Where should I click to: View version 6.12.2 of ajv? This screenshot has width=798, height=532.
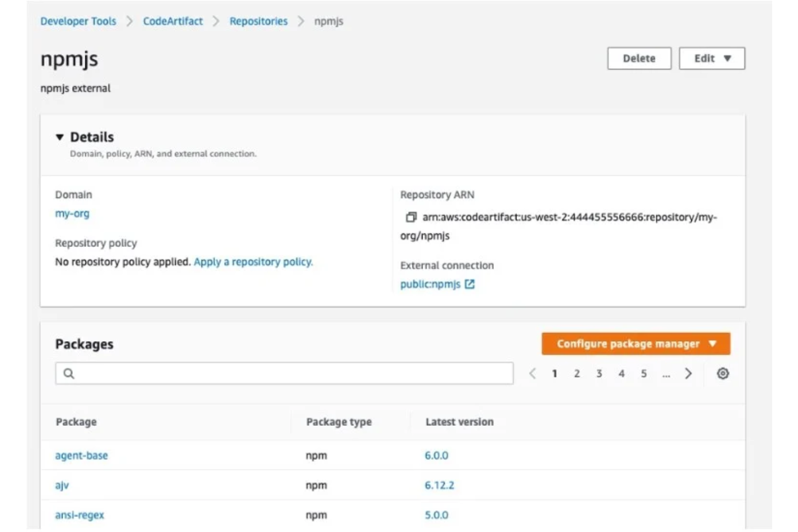point(440,485)
